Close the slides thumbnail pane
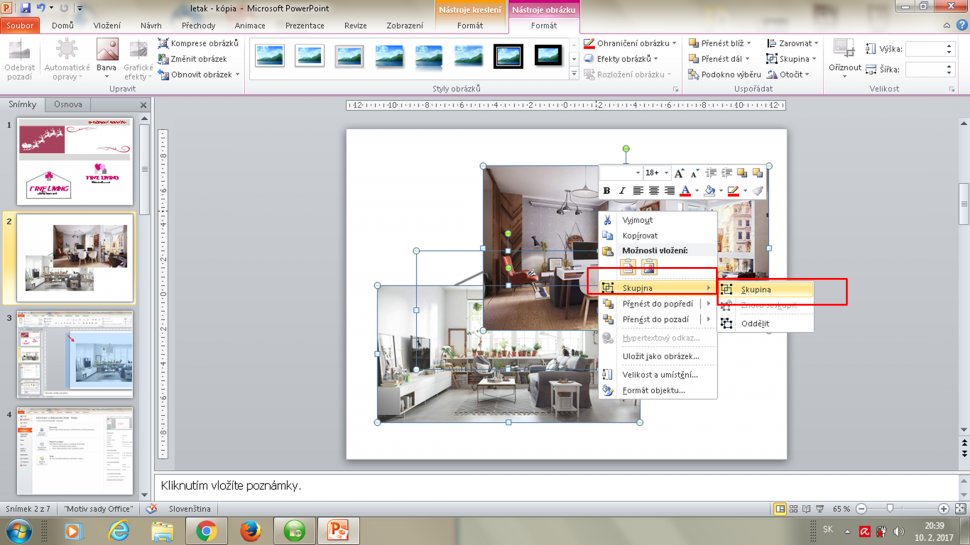The image size is (970, 545). tap(144, 105)
